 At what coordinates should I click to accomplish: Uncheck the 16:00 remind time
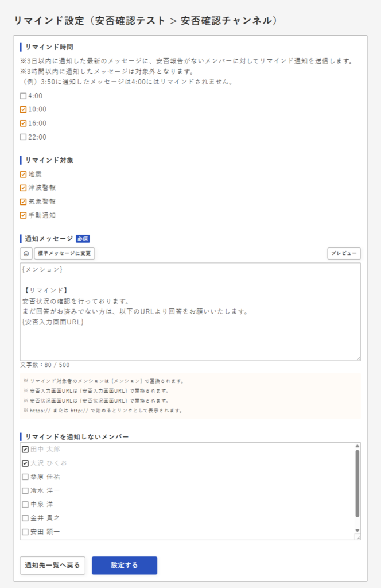click(23, 123)
